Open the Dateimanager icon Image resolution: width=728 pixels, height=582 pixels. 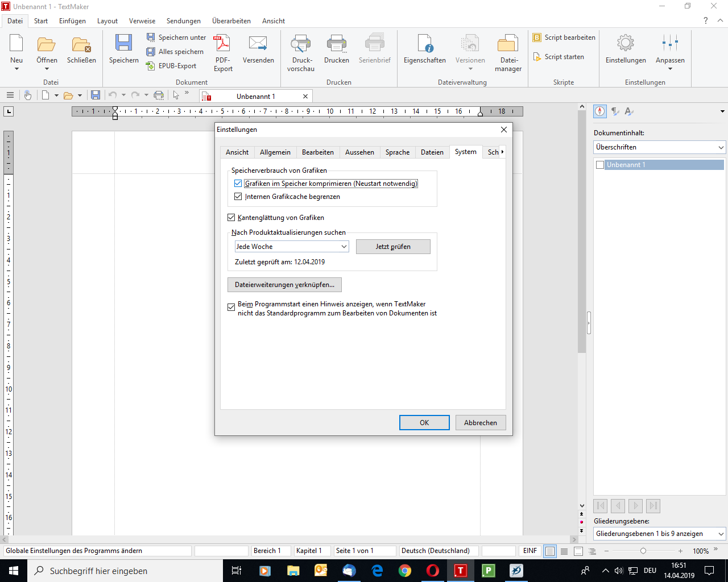(508, 44)
